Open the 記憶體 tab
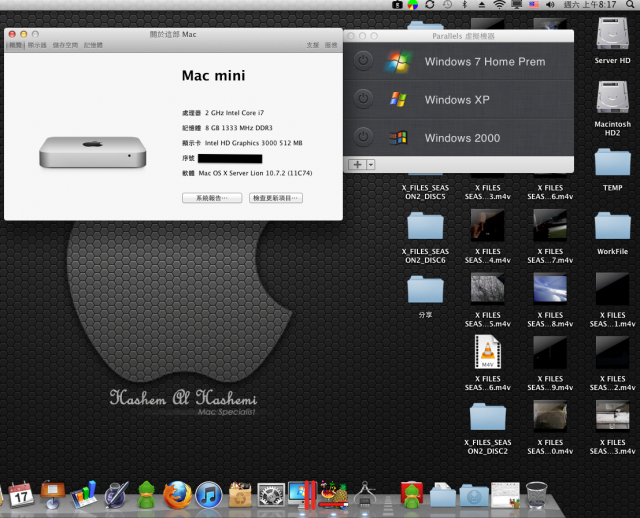Image resolution: width=640 pixels, height=518 pixels. [x=93, y=45]
